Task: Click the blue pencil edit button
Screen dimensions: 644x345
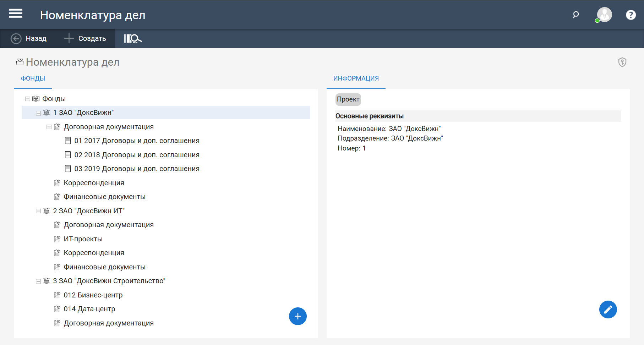Action: [x=608, y=310]
